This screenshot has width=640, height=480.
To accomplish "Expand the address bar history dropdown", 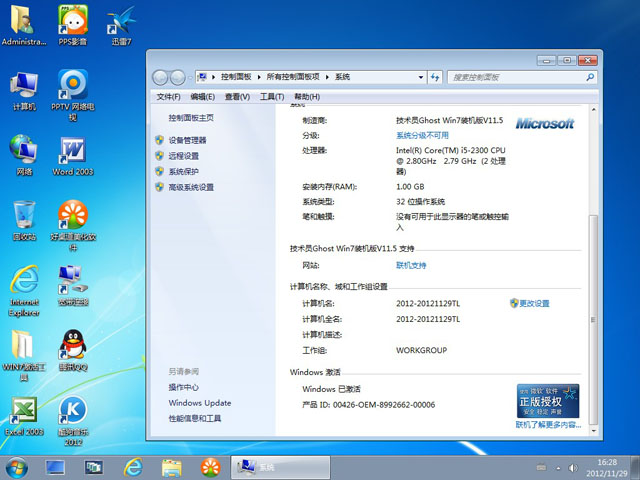I will (x=421, y=77).
